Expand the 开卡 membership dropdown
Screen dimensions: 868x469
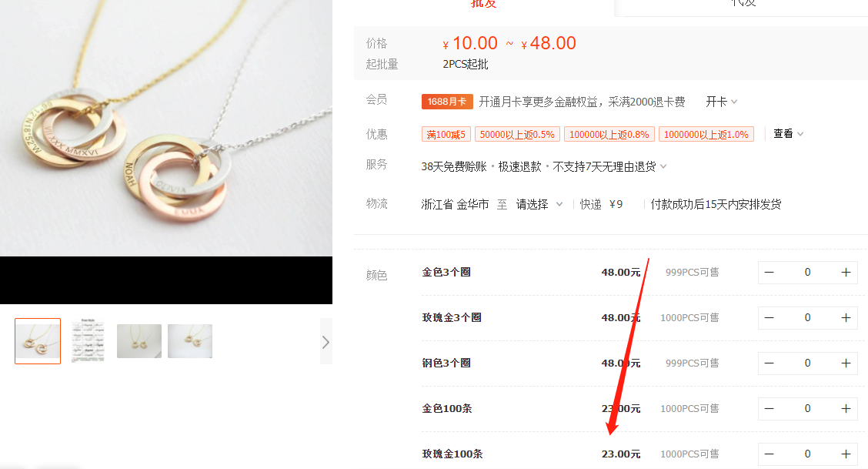721,102
